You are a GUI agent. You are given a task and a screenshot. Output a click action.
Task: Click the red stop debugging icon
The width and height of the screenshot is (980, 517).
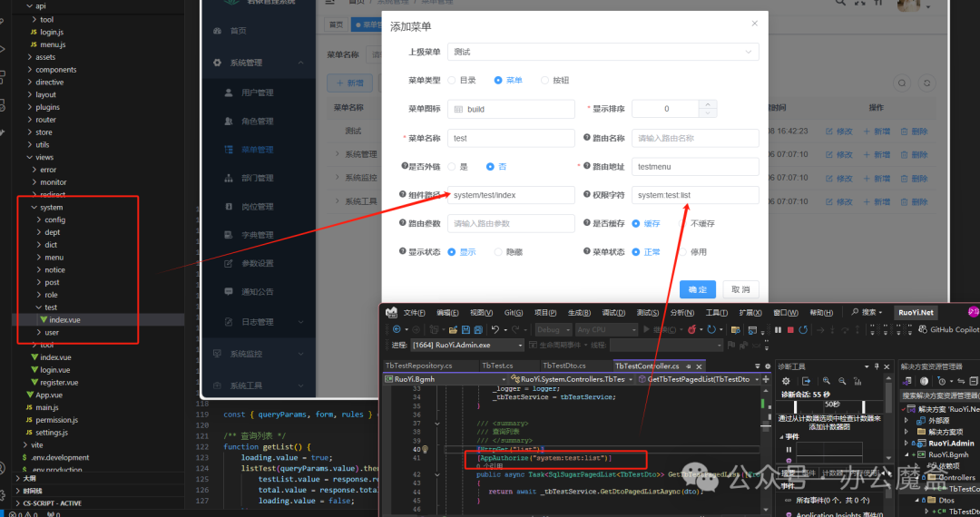pos(790,329)
